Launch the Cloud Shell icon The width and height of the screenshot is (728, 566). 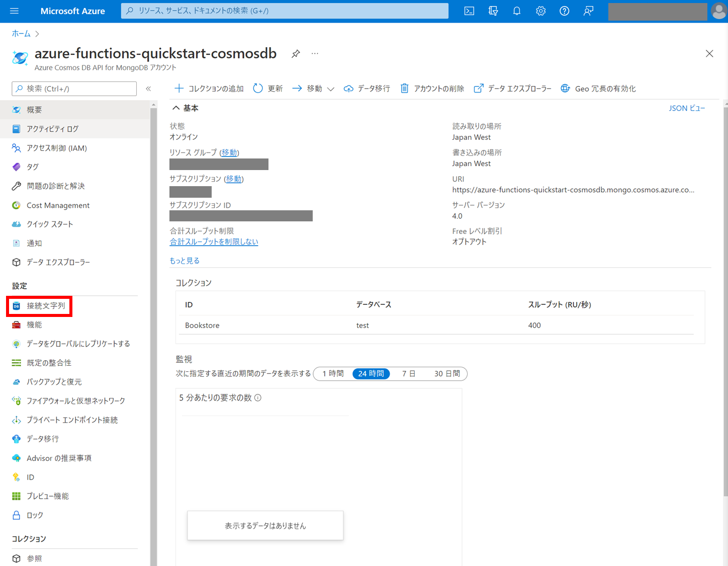pos(469,11)
